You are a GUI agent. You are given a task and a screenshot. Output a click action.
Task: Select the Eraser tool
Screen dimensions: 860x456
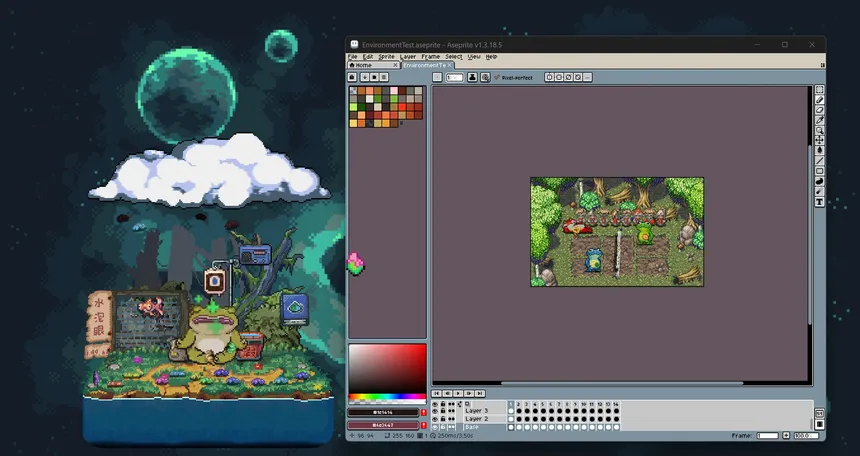tap(819, 110)
